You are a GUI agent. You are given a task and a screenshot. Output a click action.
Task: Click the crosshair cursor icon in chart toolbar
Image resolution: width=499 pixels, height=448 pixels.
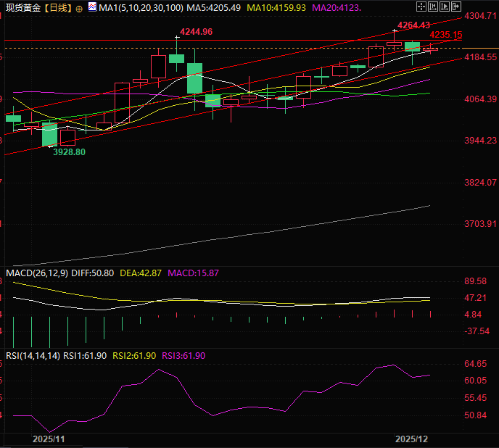point(421,7)
